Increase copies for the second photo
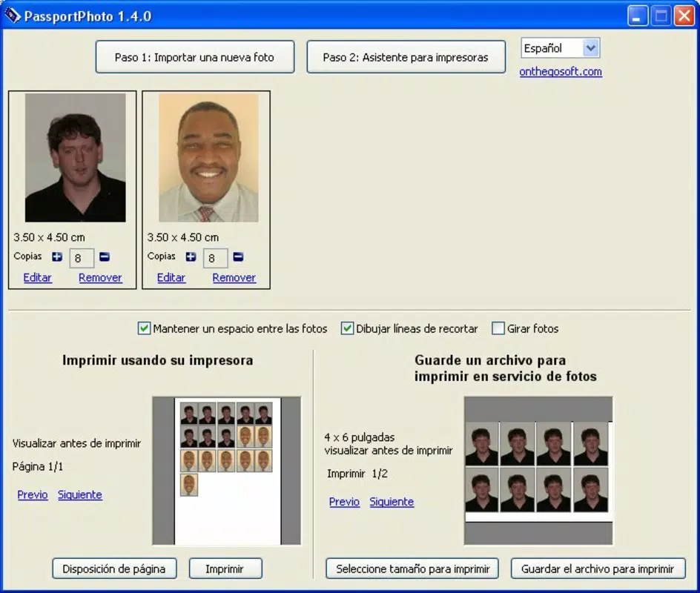This screenshot has height=593, width=700. (191, 257)
